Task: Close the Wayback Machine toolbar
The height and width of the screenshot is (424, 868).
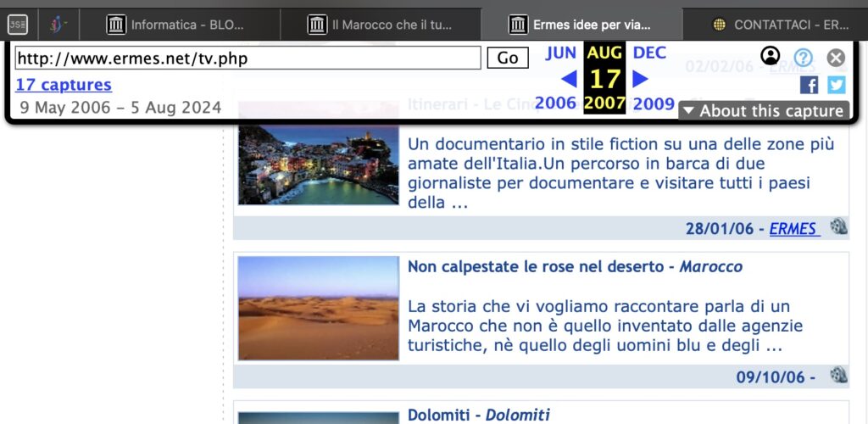Action: (836, 58)
